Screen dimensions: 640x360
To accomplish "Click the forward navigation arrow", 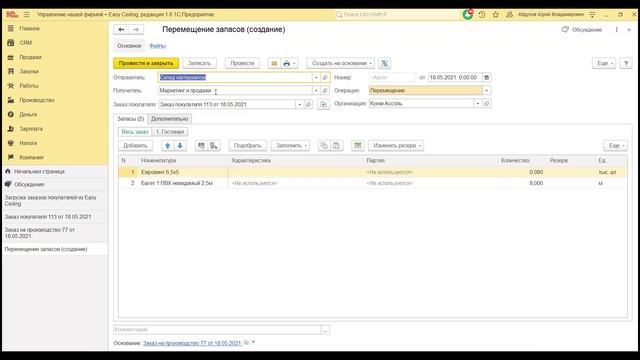I will 136,29.
